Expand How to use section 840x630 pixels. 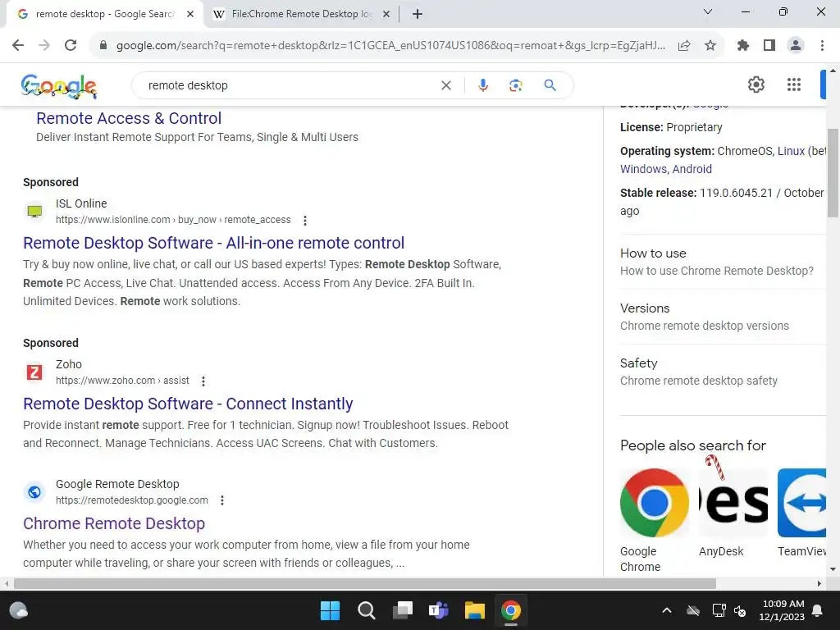tap(723, 262)
